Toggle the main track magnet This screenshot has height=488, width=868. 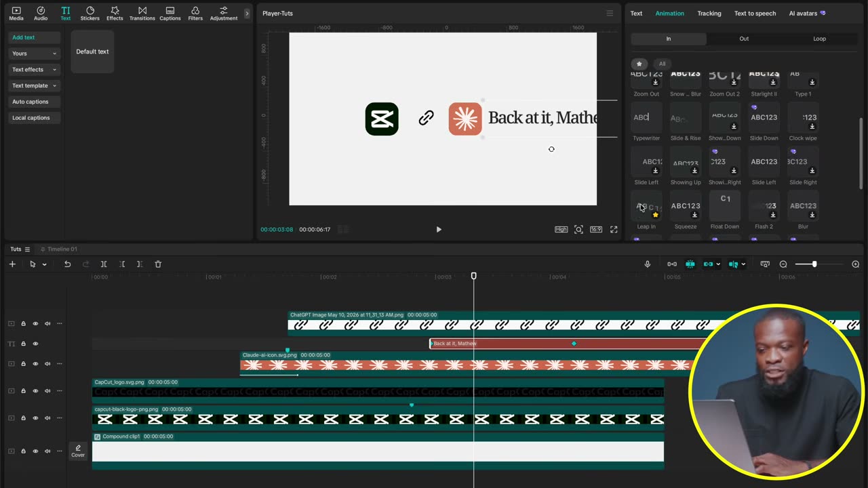coord(672,264)
